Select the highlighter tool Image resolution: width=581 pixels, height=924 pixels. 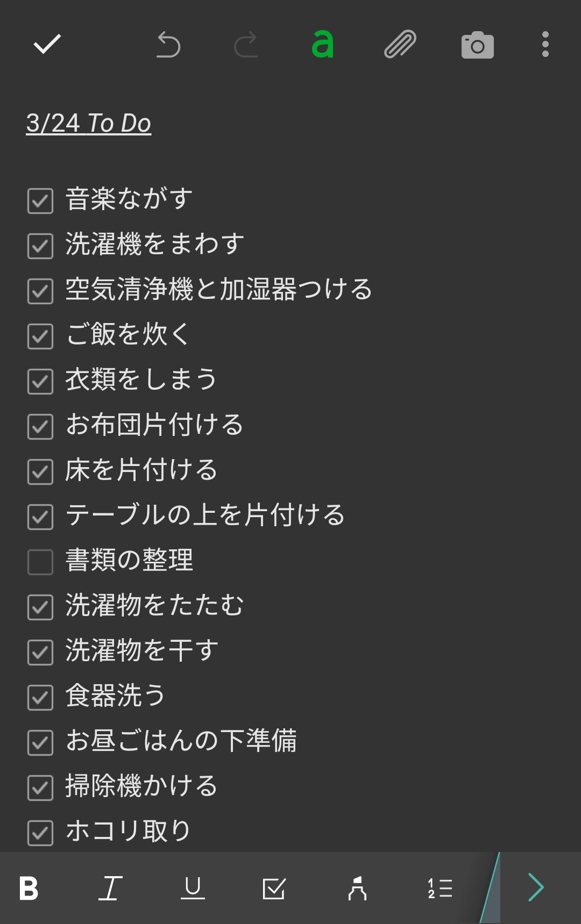point(357,888)
